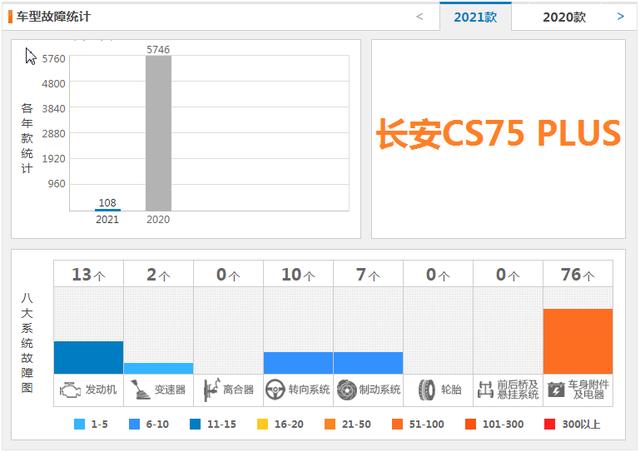The height and width of the screenshot is (452, 640).
Task: Click the 13个 engine fault count
Action: click(x=89, y=274)
